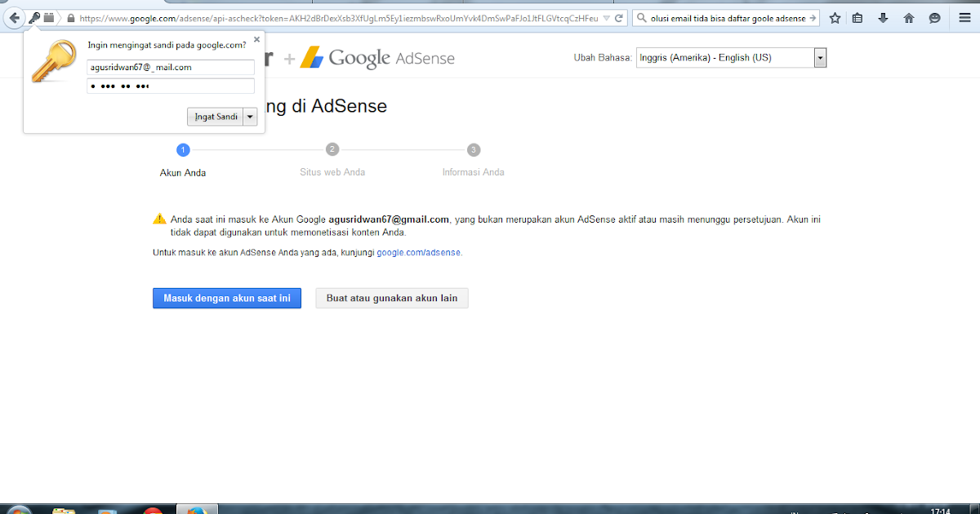Viewport: 980px width, 514px height.
Task: Open the google.com/adsense link
Action: click(x=419, y=253)
